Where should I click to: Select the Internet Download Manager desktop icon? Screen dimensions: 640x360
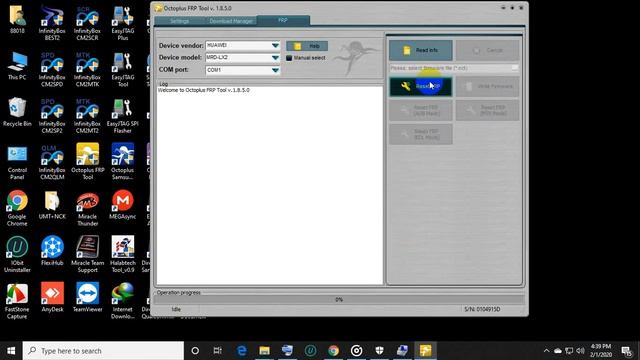click(x=122, y=301)
